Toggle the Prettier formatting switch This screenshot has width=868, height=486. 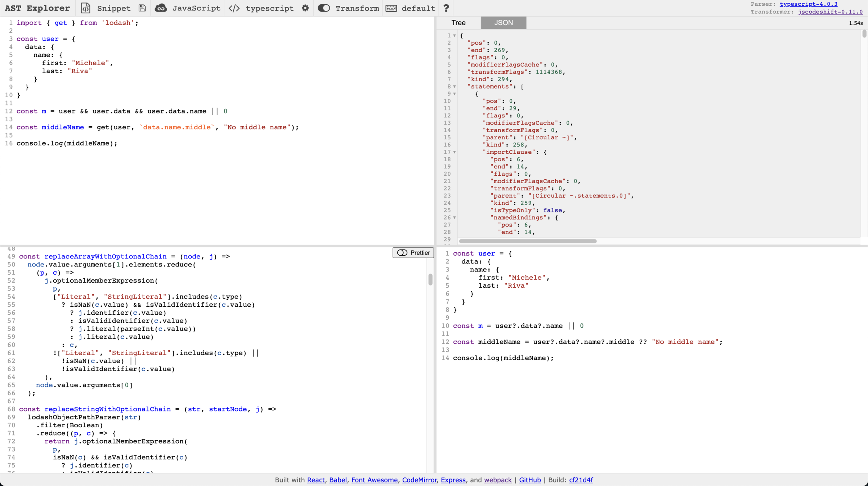(402, 253)
